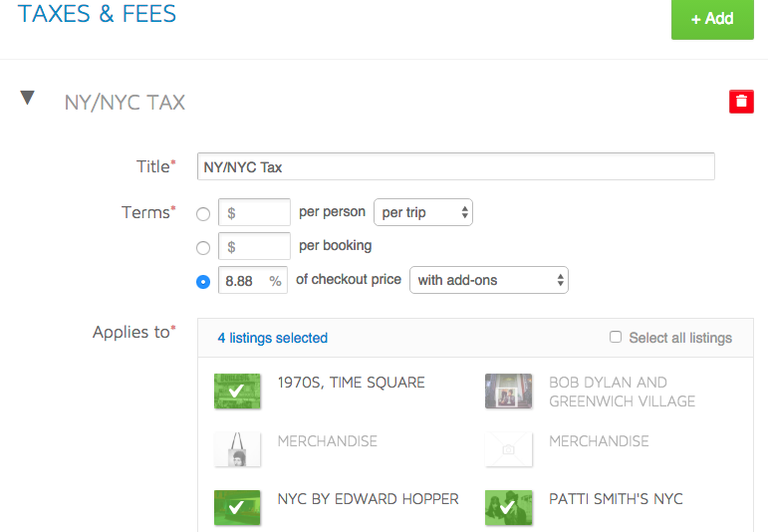Screen dimensions: 768x532
Task: Select the per booking radio button
Action: [x=203, y=248]
